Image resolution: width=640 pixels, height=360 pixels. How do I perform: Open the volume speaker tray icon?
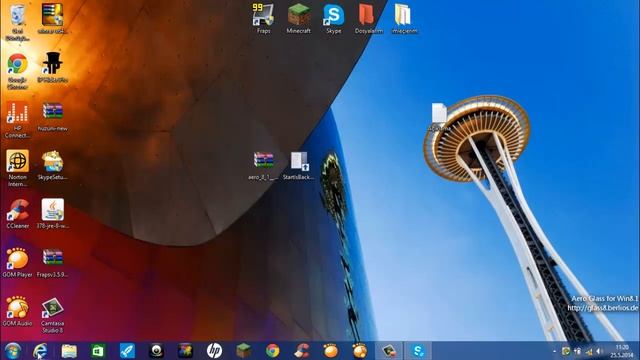[599, 351]
